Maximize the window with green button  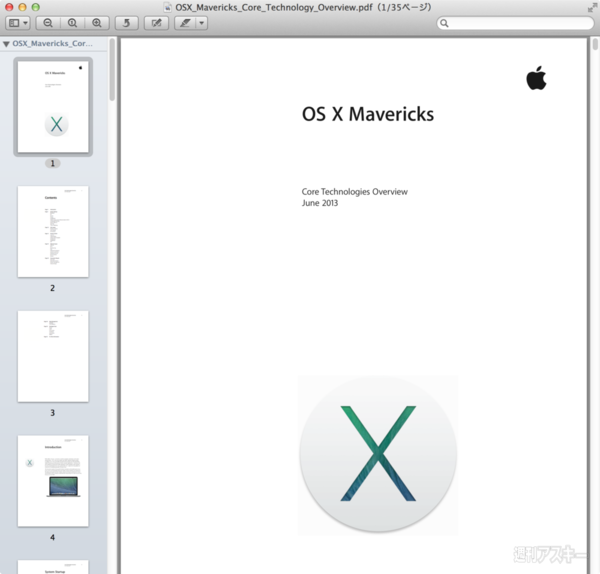(x=36, y=7)
